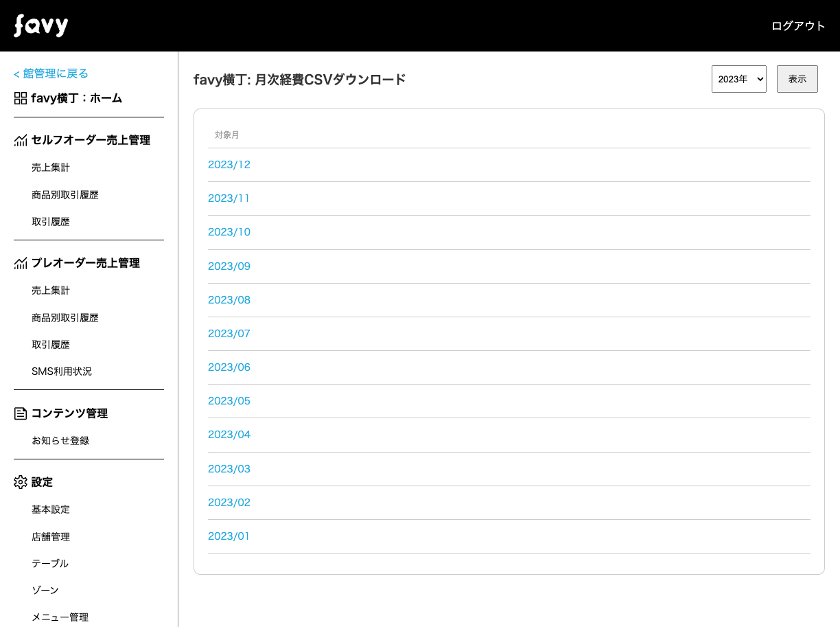Image resolution: width=840 pixels, height=627 pixels.
Task: Open 売上集計 under セルフオーダー売上管理
Action: click(x=51, y=167)
